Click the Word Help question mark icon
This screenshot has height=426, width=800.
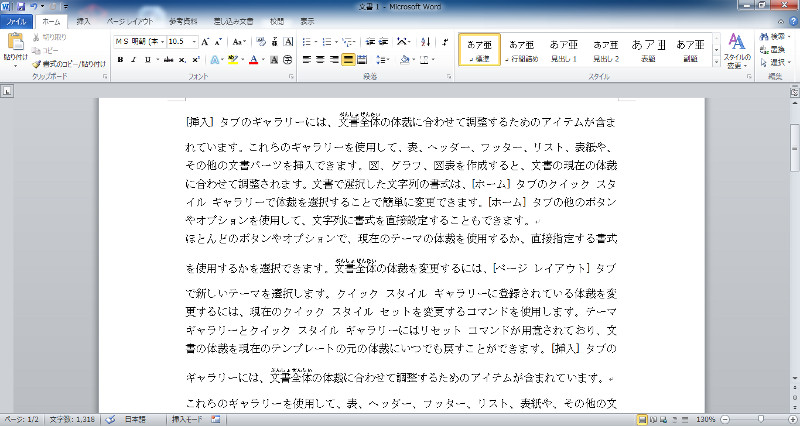tap(794, 21)
